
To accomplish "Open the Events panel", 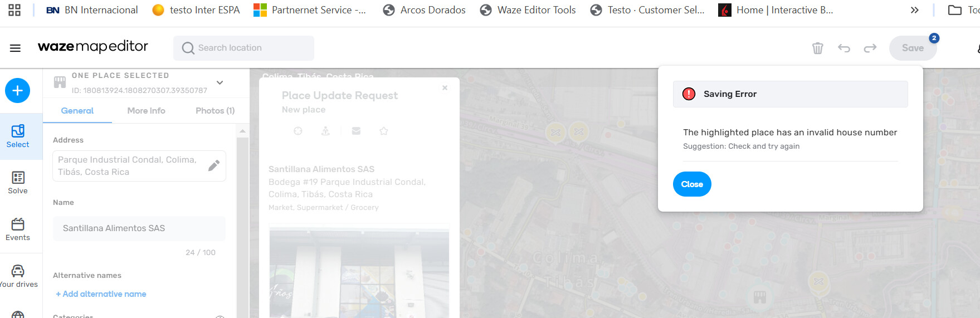I will (x=18, y=229).
